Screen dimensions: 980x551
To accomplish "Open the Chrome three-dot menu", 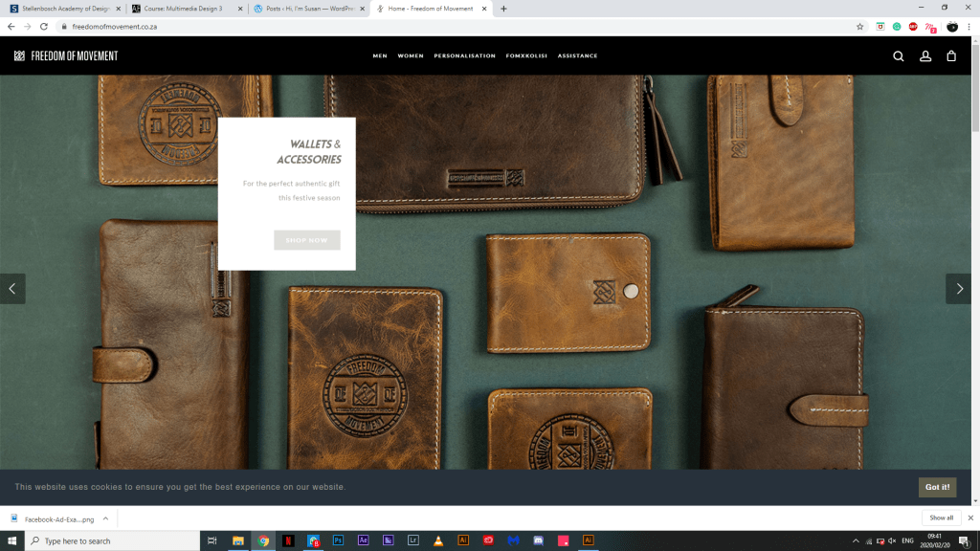I will [x=969, y=27].
